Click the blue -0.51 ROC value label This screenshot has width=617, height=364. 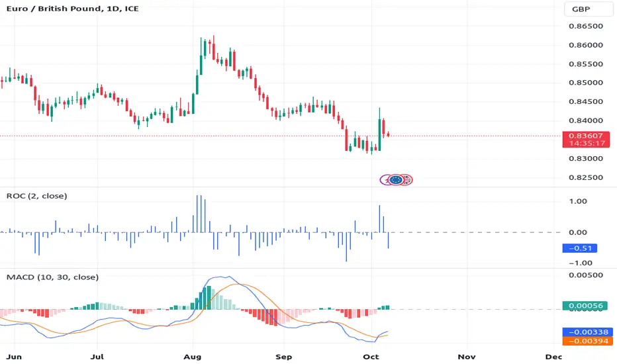580,248
